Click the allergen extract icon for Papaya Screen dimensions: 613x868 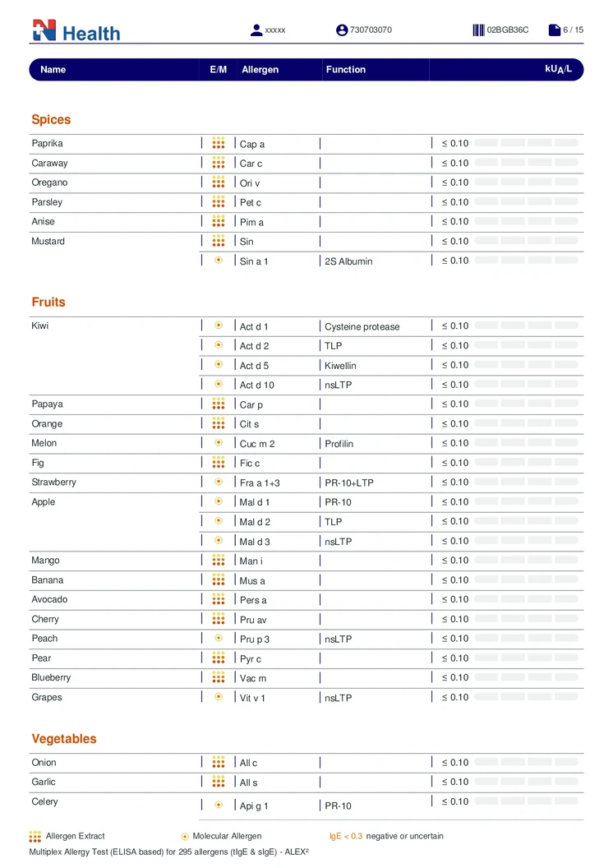pyautogui.click(x=219, y=404)
